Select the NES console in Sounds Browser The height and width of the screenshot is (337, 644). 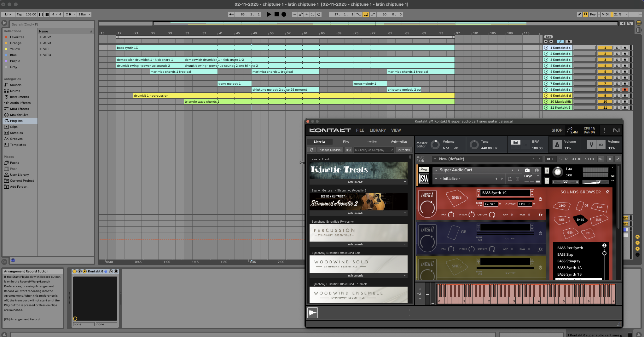(x=562, y=220)
